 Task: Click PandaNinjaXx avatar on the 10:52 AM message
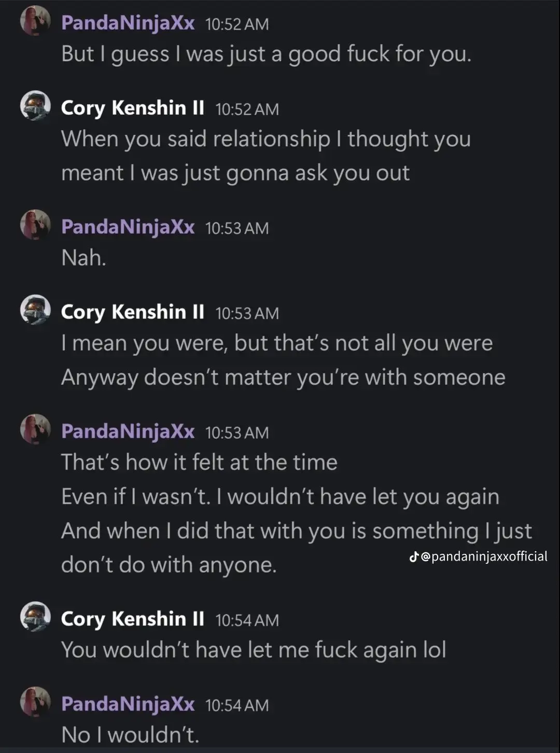coord(35,22)
